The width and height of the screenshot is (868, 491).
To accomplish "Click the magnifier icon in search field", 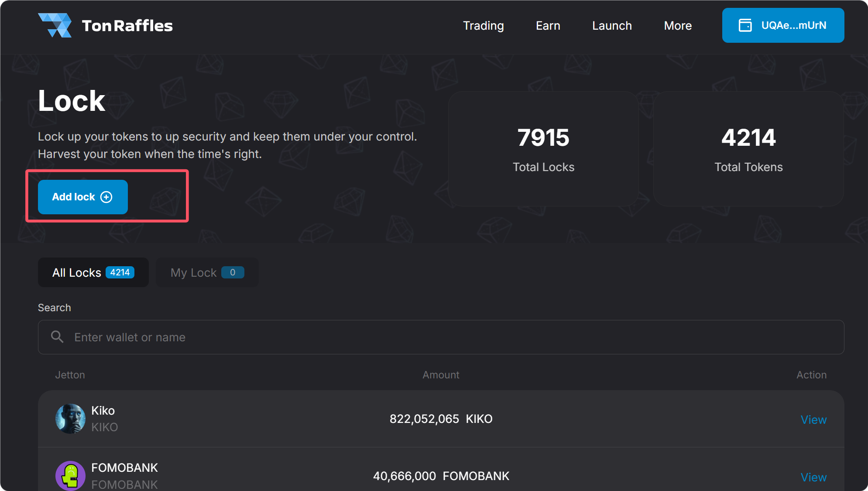I will pyautogui.click(x=57, y=337).
